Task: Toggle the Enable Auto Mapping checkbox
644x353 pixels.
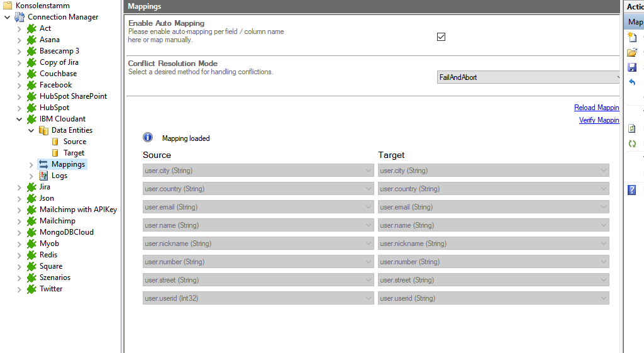Action: click(x=441, y=36)
